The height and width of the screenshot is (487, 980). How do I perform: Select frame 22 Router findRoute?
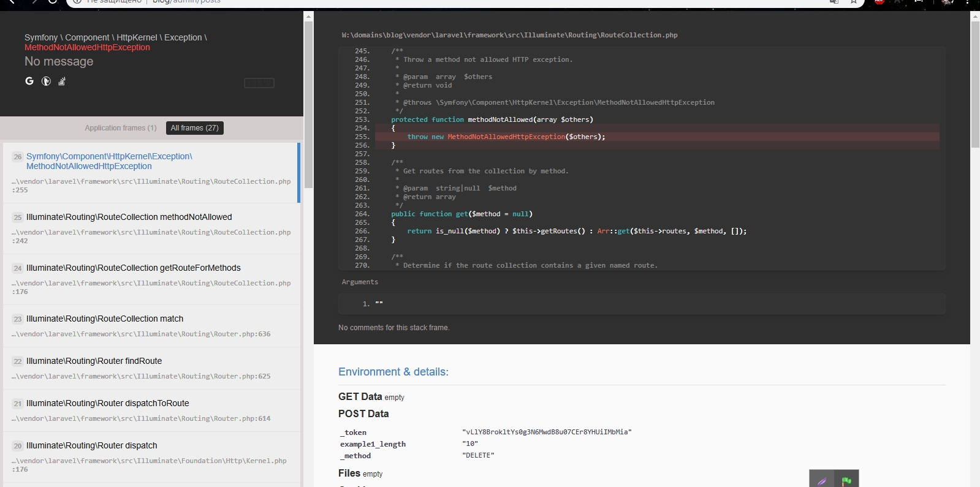point(151,368)
